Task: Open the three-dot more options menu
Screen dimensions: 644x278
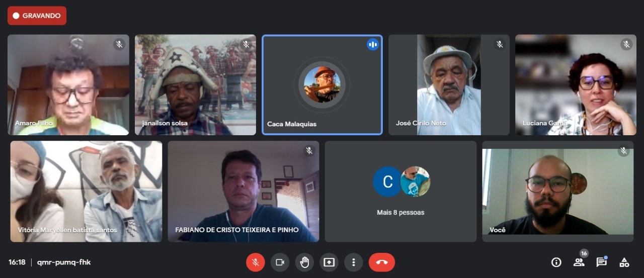Action: click(x=354, y=262)
